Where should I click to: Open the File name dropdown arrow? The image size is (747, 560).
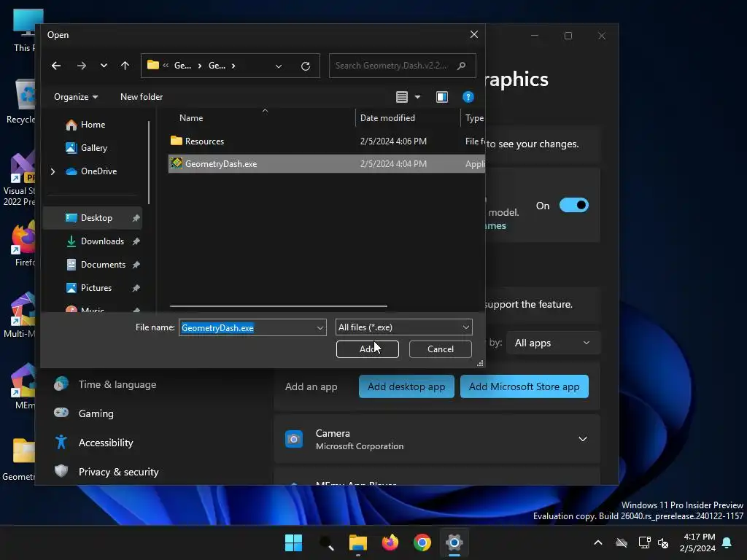[320, 327]
